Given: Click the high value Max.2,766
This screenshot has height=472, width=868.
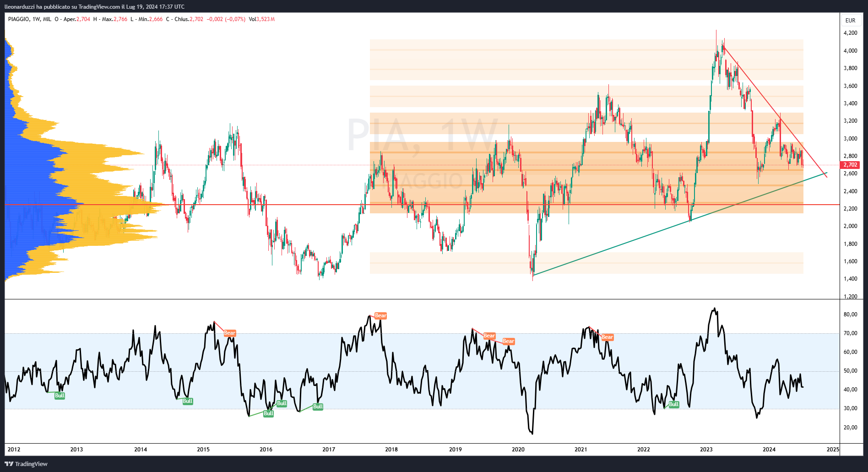Looking at the screenshot, I should coord(114,19).
